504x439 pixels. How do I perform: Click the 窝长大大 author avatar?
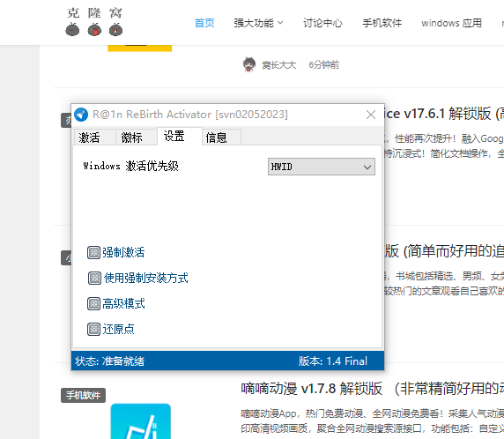coord(249,64)
